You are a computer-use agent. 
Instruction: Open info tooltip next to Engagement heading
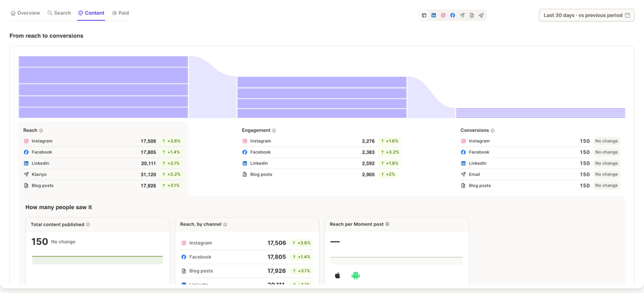(274, 130)
